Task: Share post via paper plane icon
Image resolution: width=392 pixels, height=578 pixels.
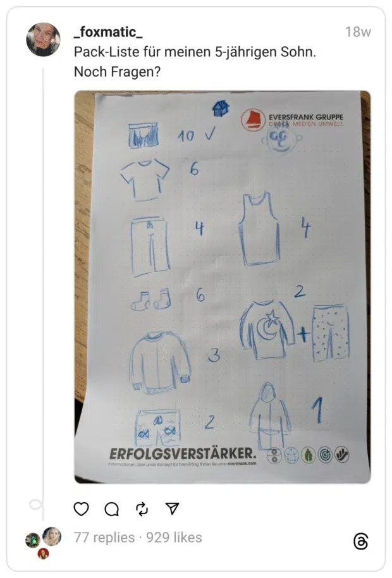Action: pos(172,508)
